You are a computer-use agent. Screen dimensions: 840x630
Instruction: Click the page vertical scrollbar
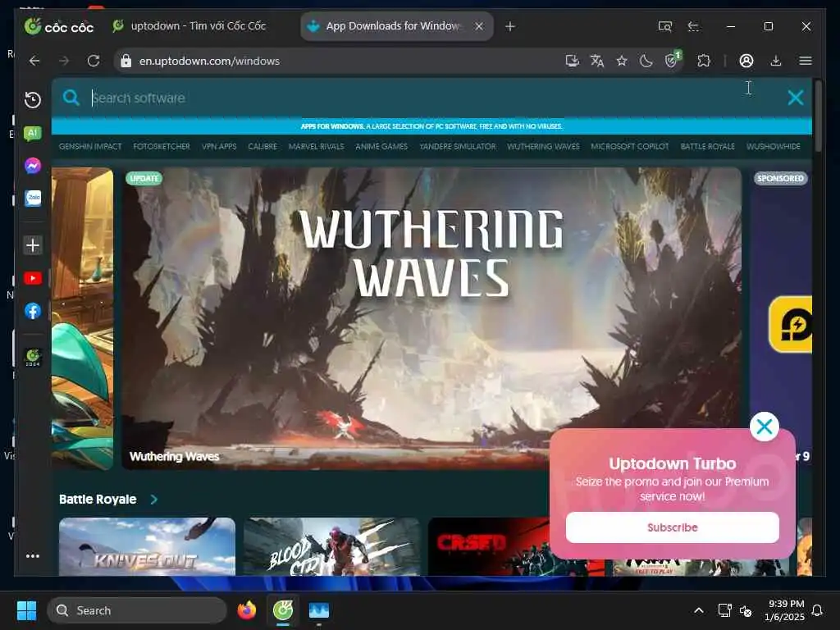(x=818, y=116)
